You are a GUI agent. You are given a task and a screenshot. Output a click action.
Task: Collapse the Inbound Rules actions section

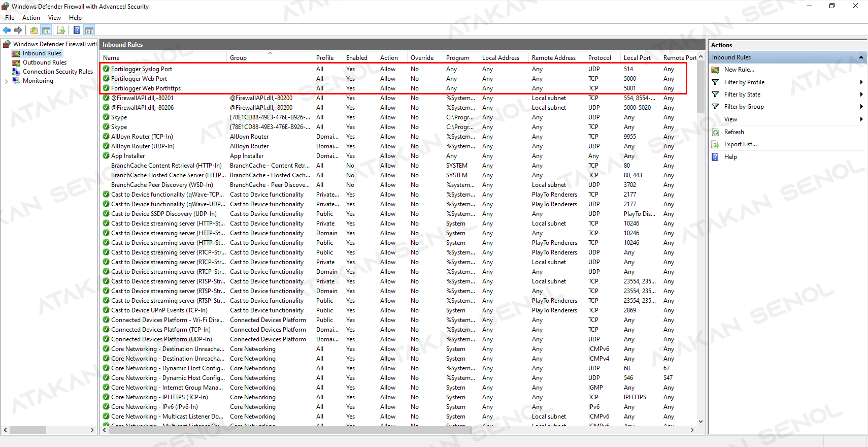(x=861, y=57)
